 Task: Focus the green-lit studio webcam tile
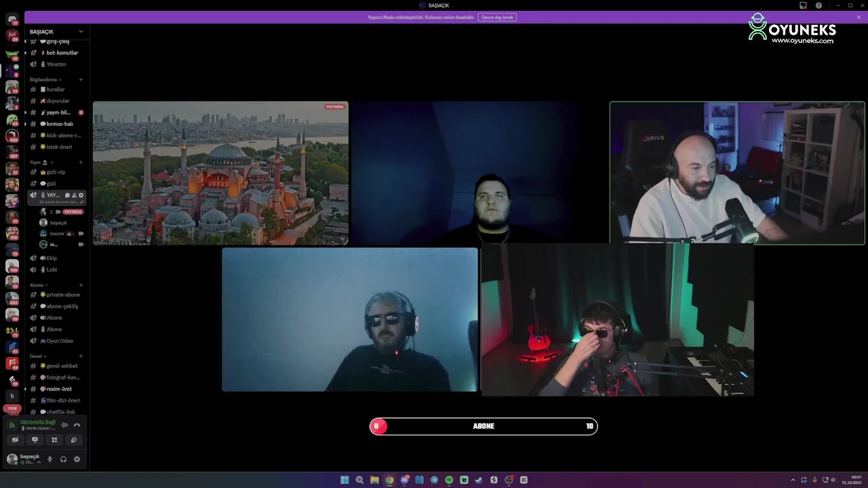click(x=617, y=320)
